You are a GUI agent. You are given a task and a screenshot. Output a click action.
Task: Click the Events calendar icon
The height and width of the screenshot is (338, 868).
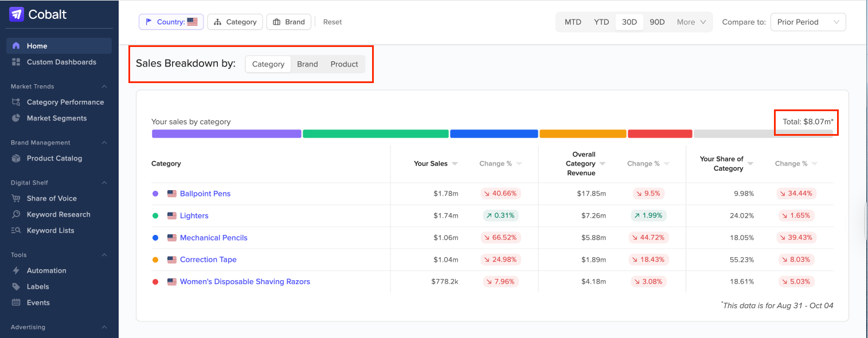tap(16, 302)
